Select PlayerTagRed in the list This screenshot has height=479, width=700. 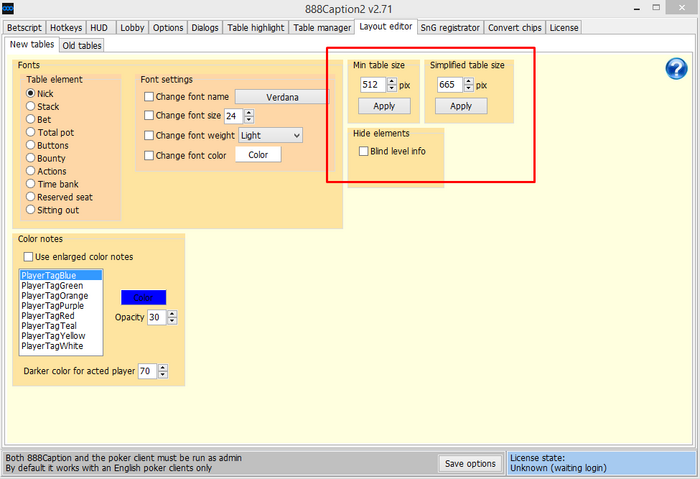[x=61, y=316]
